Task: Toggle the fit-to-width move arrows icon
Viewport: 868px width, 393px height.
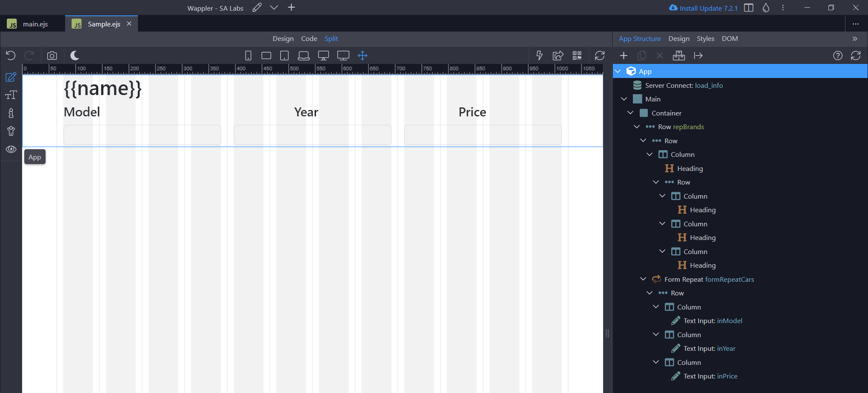Action: click(362, 56)
